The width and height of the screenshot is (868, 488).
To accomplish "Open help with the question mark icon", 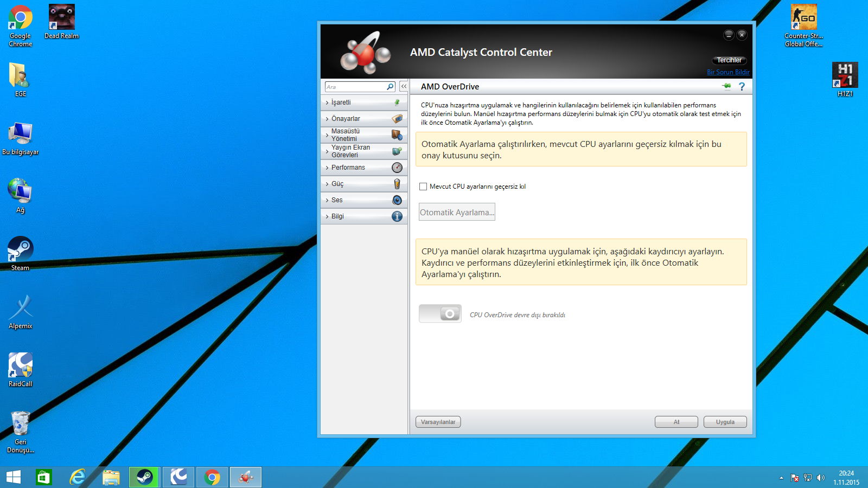I will click(742, 86).
